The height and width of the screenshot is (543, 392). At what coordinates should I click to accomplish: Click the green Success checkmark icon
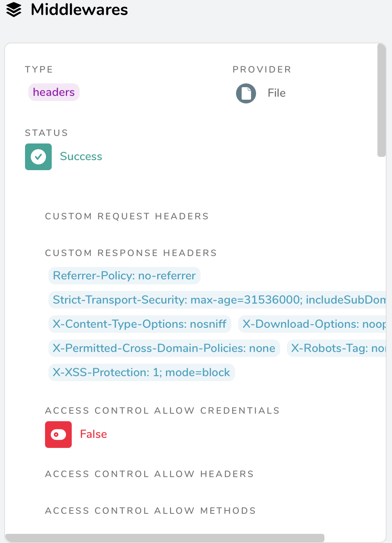[38, 157]
